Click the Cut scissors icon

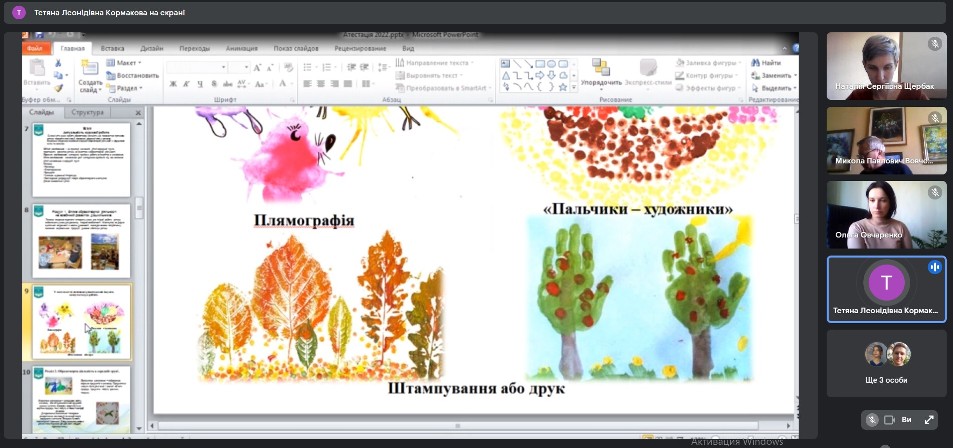[x=60, y=63]
